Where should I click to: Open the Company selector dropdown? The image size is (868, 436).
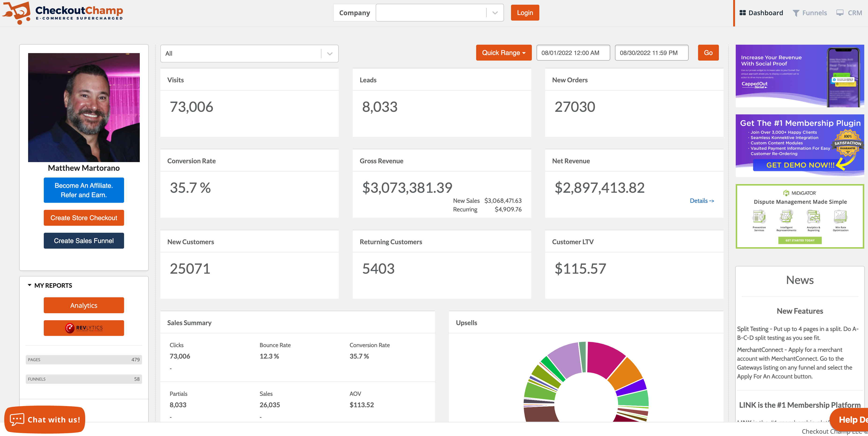(x=494, y=12)
